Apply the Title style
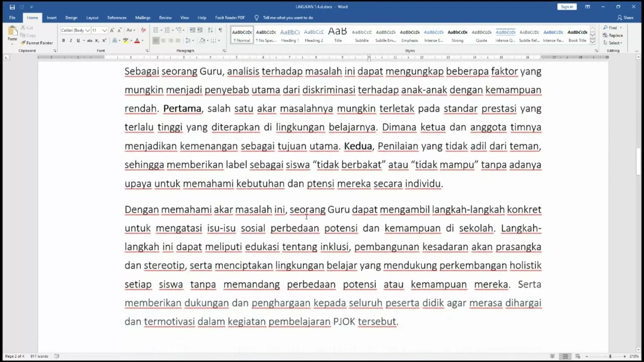This screenshot has width=644, height=362. [x=338, y=35]
